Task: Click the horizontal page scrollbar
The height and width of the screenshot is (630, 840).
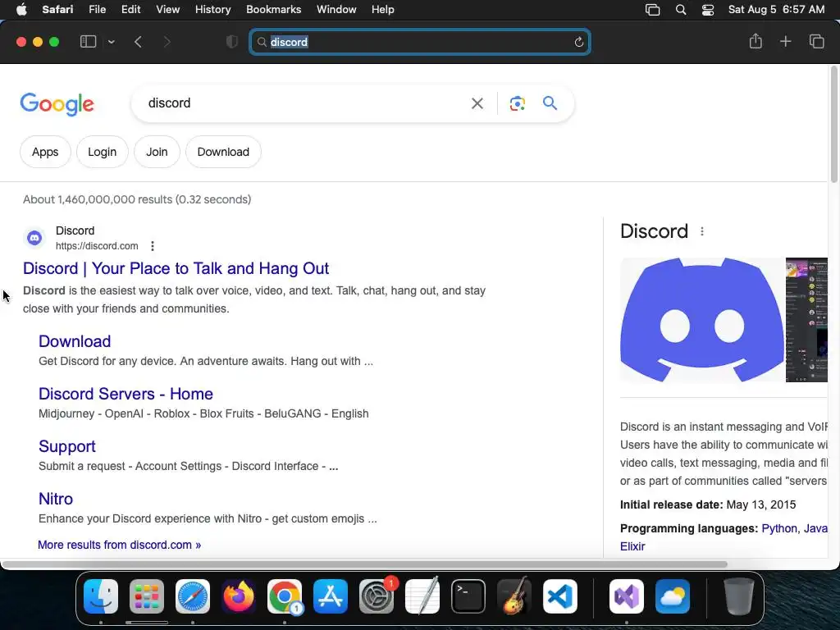Action: pos(364,564)
